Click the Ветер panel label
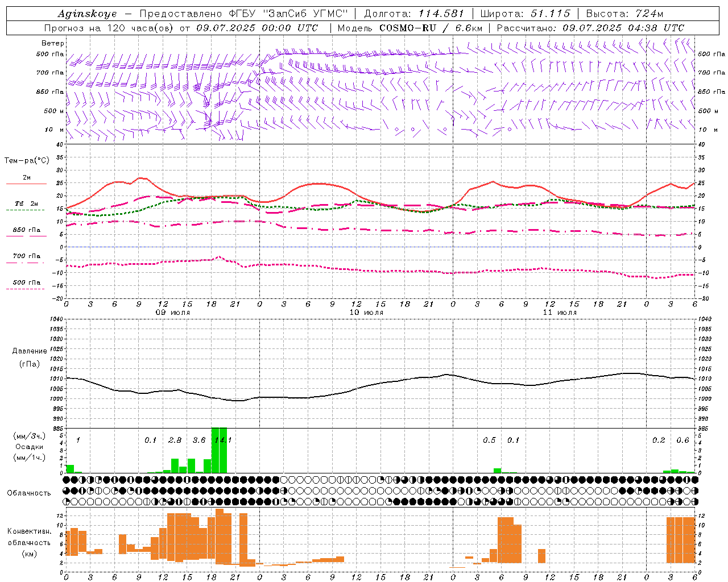 [53, 43]
